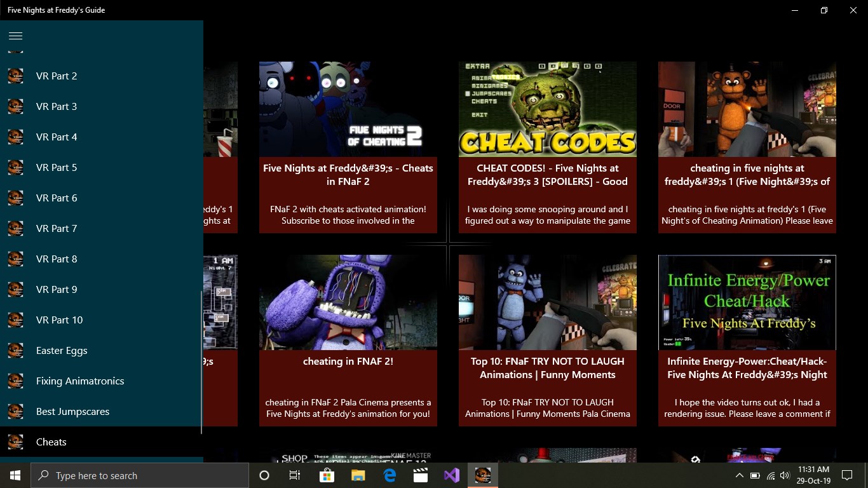Click the sidebar vertical scrollbar
The image size is (868, 488).
click(x=201, y=362)
